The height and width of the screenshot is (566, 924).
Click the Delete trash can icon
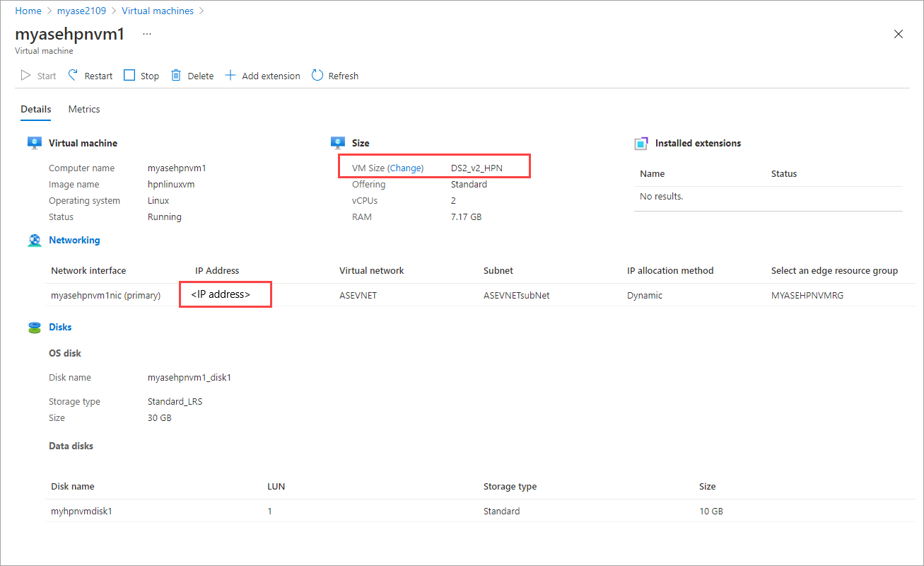[x=176, y=75]
